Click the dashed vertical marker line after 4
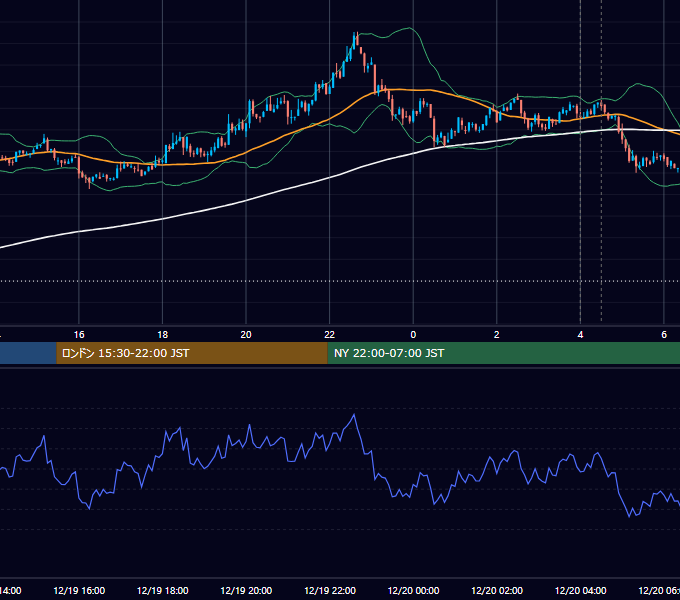 point(601,160)
